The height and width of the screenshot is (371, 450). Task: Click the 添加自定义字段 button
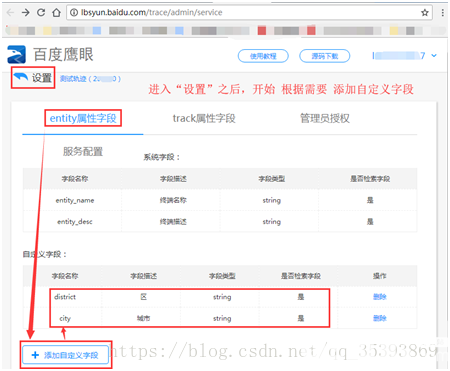pos(66,355)
